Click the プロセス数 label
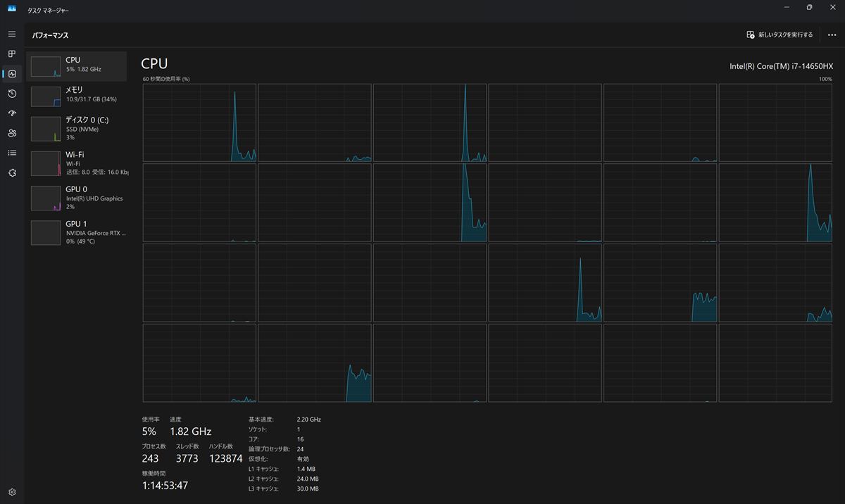The image size is (845, 504). pos(154,446)
